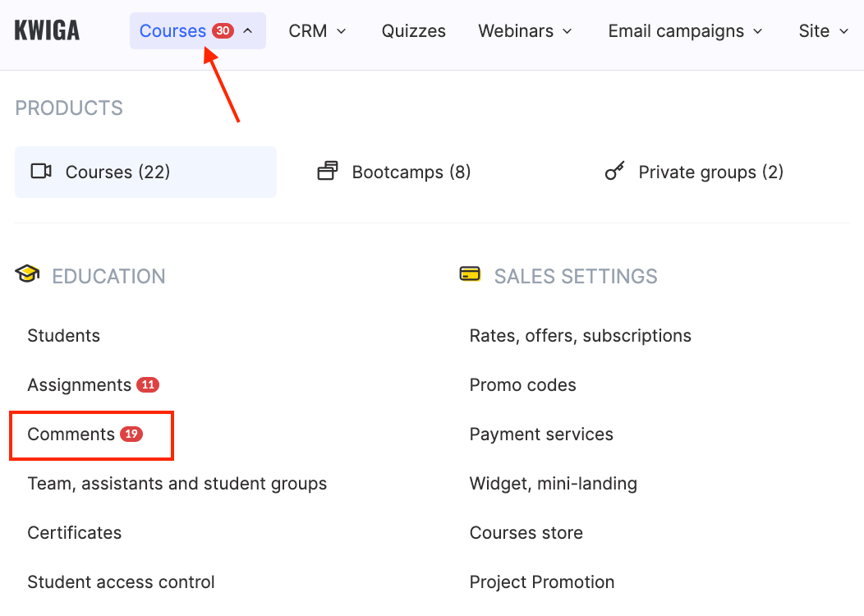Select Promo codes
The width and height of the screenshot is (864, 616).
point(522,384)
